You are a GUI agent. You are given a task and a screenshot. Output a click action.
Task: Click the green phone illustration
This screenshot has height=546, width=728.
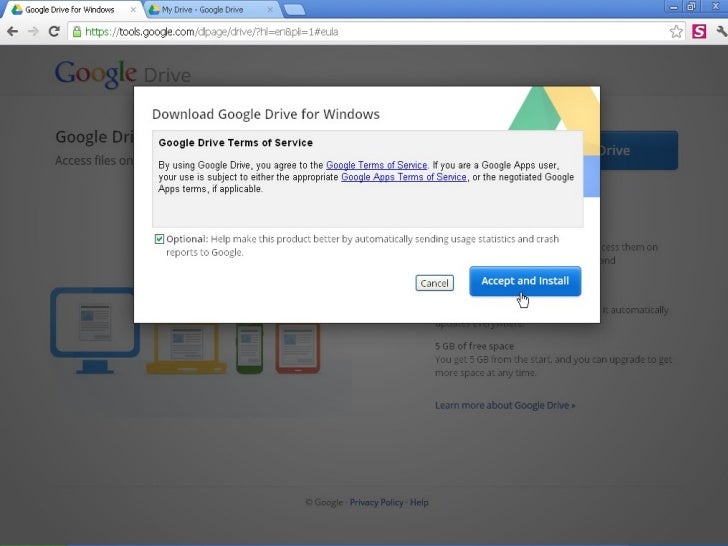pyautogui.click(x=250, y=348)
